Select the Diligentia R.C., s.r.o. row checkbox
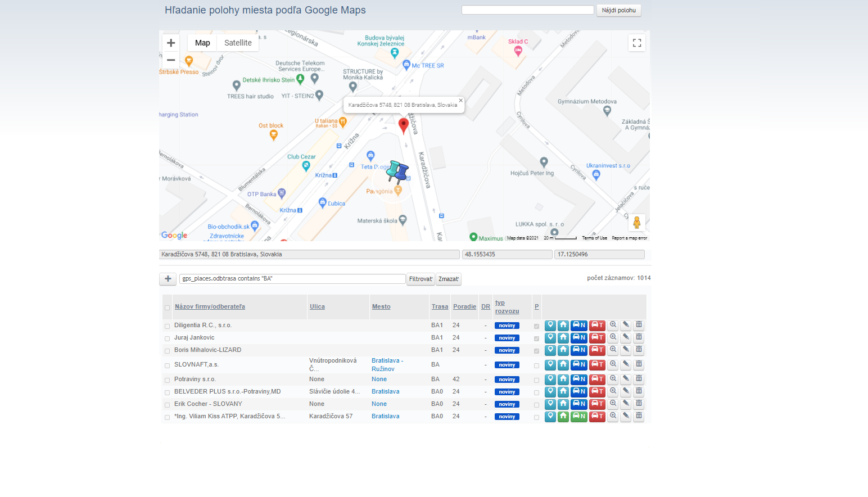Viewport: 868px width, 497px height. [x=167, y=326]
